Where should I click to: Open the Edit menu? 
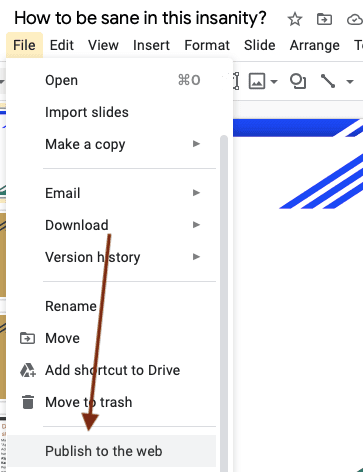62,45
